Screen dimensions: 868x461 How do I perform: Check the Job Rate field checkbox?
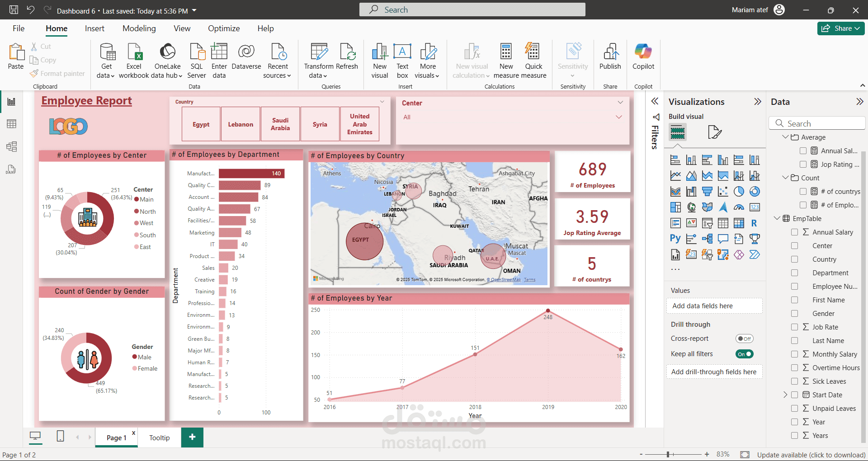[x=794, y=327]
